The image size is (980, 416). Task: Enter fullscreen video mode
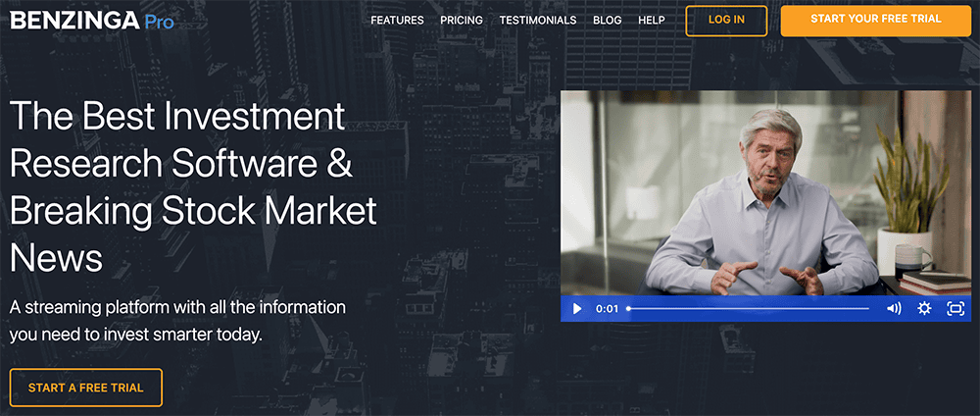pyautogui.click(x=955, y=308)
